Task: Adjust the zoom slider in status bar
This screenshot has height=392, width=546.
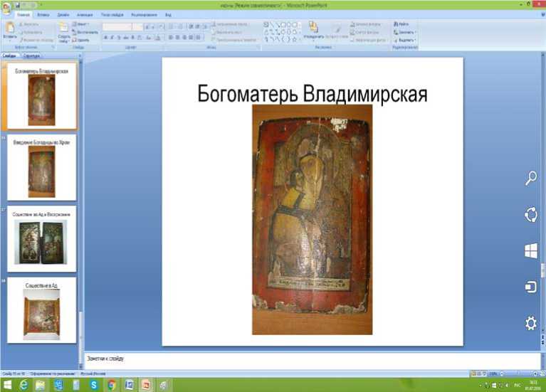Action: pos(518,374)
